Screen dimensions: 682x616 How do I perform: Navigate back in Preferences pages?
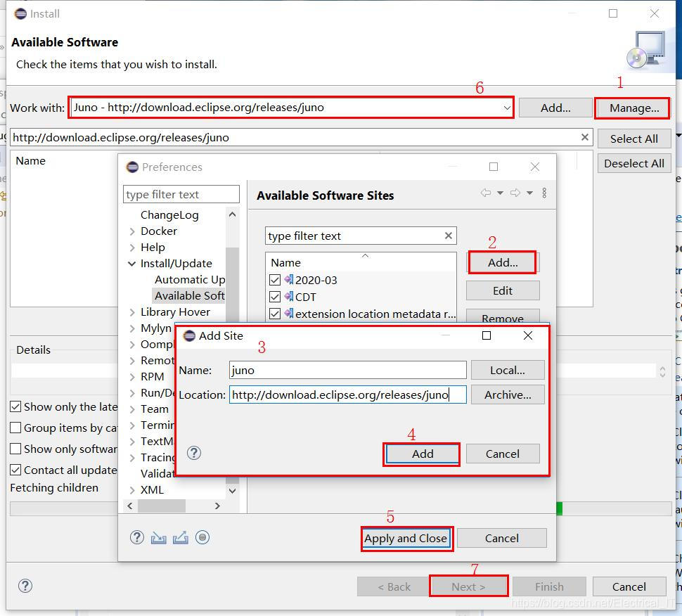click(x=485, y=193)
